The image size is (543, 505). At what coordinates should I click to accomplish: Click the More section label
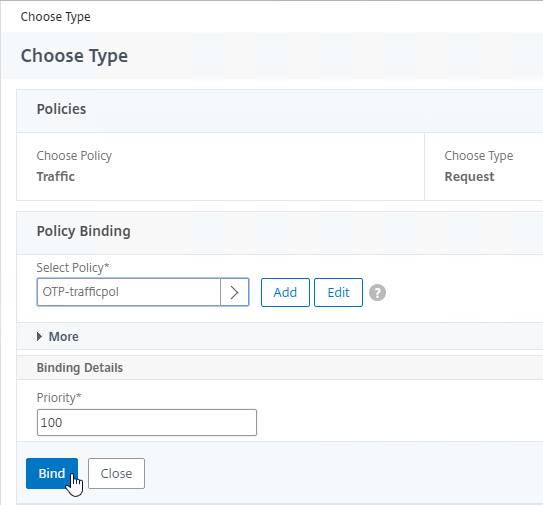tap(63, 337)
